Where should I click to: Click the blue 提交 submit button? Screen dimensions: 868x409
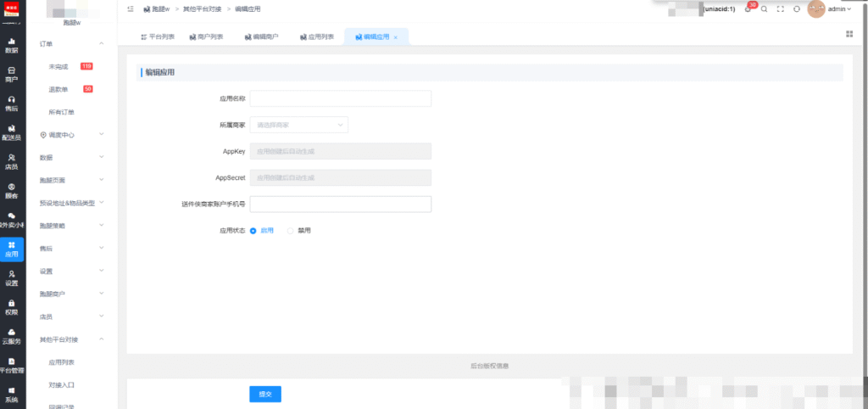(264, 394)
